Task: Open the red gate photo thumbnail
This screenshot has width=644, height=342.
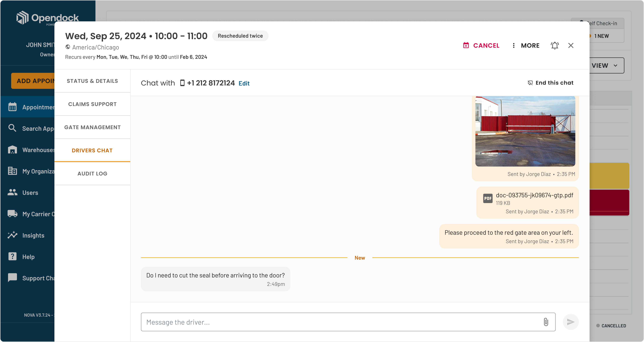Action: (525, 131)
